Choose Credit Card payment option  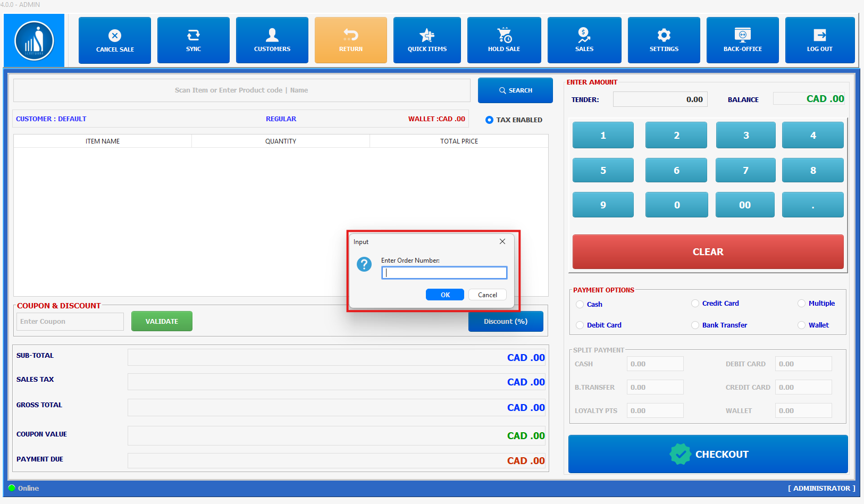click(695, 304)
